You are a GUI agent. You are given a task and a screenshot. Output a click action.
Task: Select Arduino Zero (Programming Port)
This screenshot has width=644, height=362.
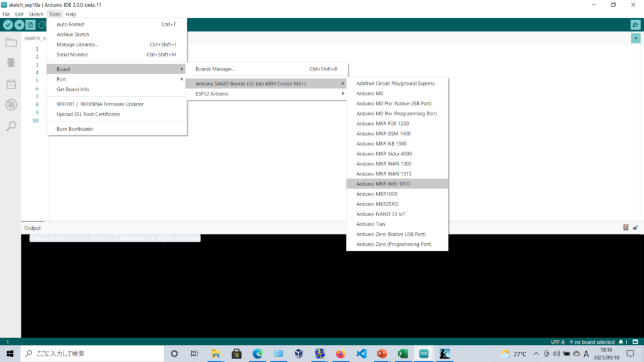pyautogui.click(x=397, y=244)
